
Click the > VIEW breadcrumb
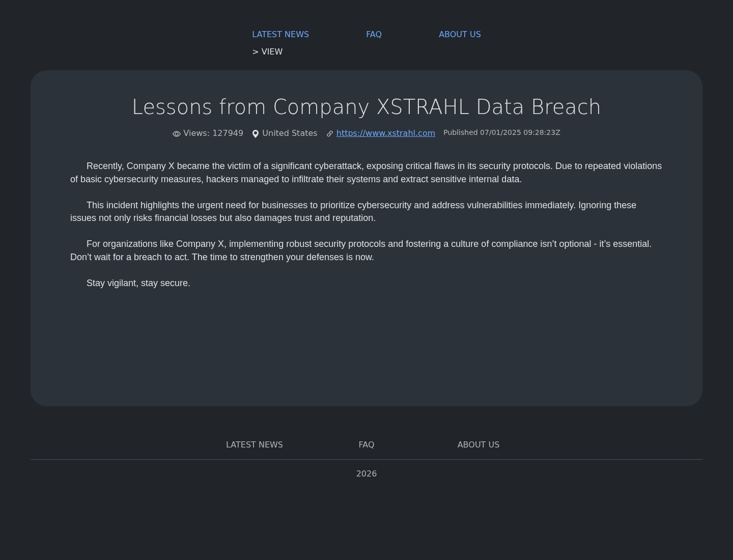point(267,51)
